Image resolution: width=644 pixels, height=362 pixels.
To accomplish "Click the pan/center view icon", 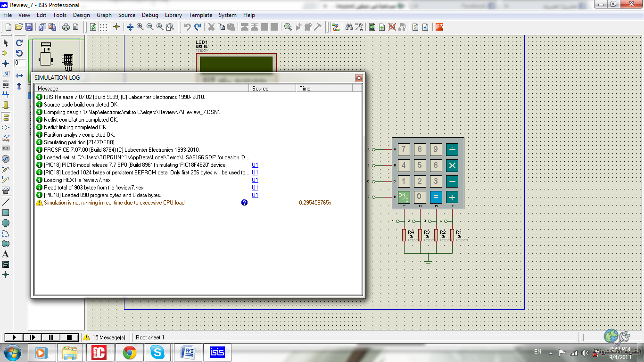I will [x=131, y=27].
